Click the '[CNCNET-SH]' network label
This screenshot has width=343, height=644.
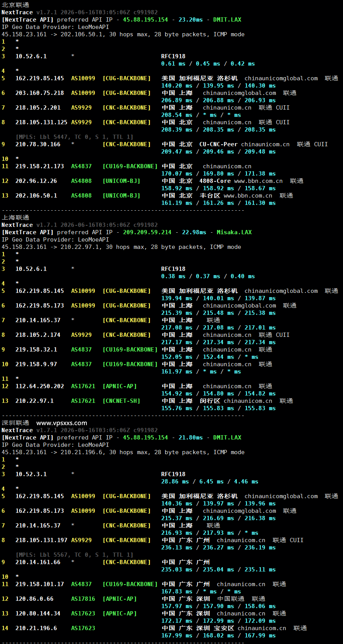pos(121,401)
